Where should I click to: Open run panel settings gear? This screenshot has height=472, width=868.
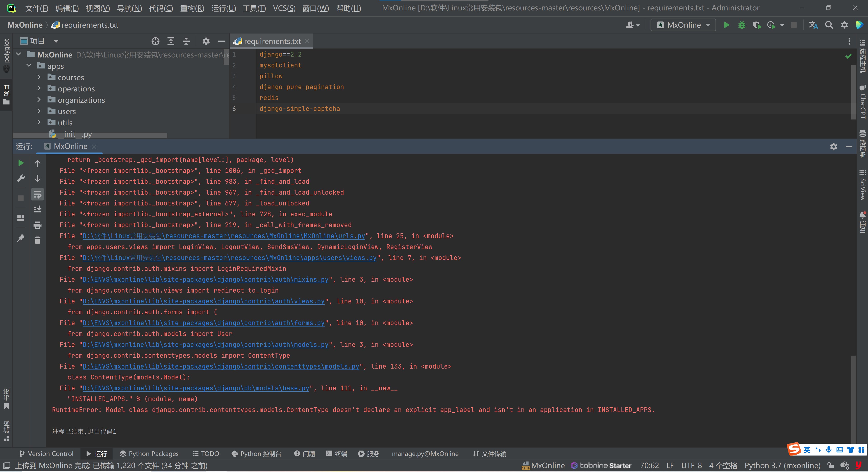click(833, 146)
